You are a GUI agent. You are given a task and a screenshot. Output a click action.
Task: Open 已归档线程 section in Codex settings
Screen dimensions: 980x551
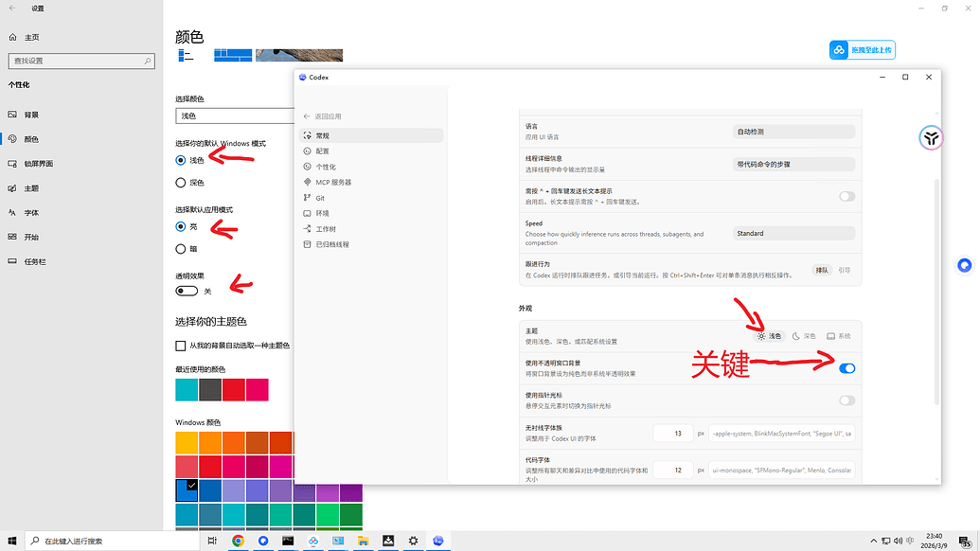[x=371, y=245]
